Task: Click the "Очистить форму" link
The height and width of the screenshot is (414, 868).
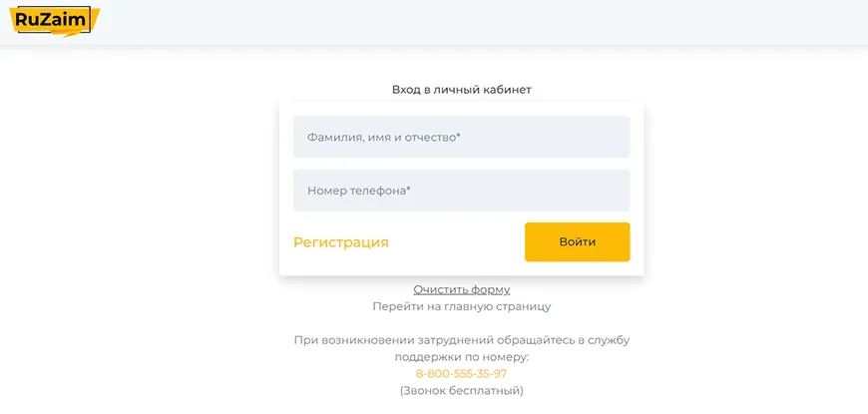Action: click(462, 289)
